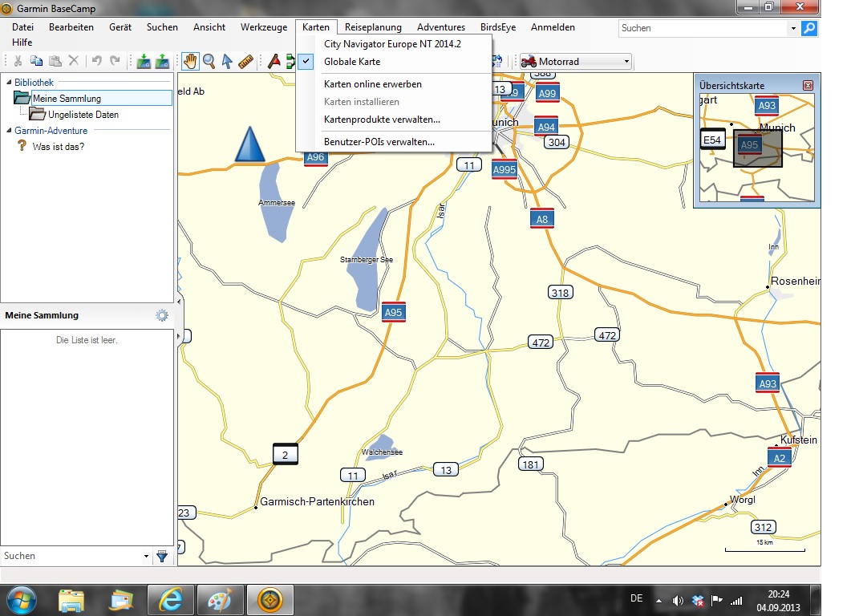
Task: Choose the arrow selection tool
Action: tap(227, 62)
